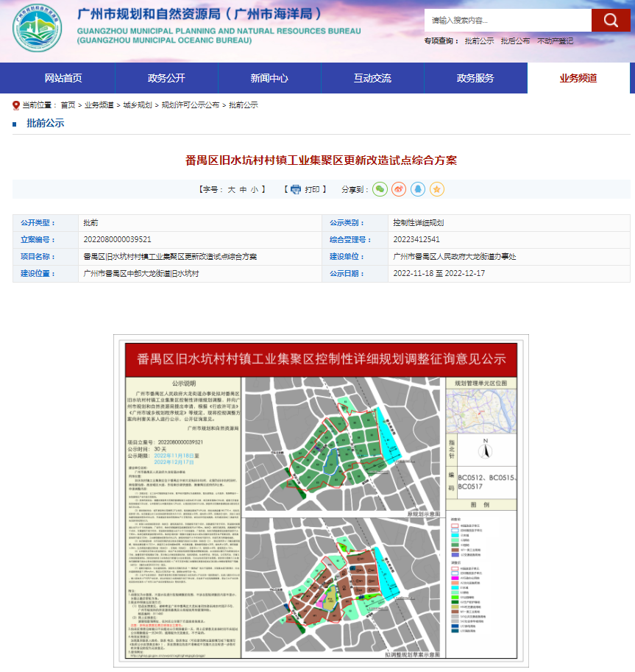Select the highlighted 业务频道 tab
This screenshot has width=635, height=672.
(581, 78)
